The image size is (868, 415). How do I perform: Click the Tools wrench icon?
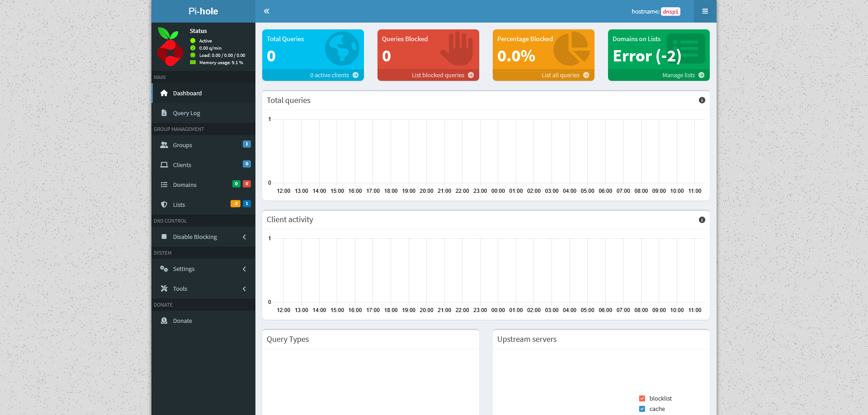[164, 289]
